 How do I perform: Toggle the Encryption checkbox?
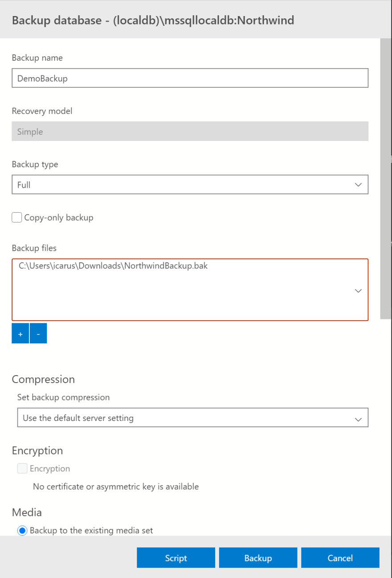22,468
